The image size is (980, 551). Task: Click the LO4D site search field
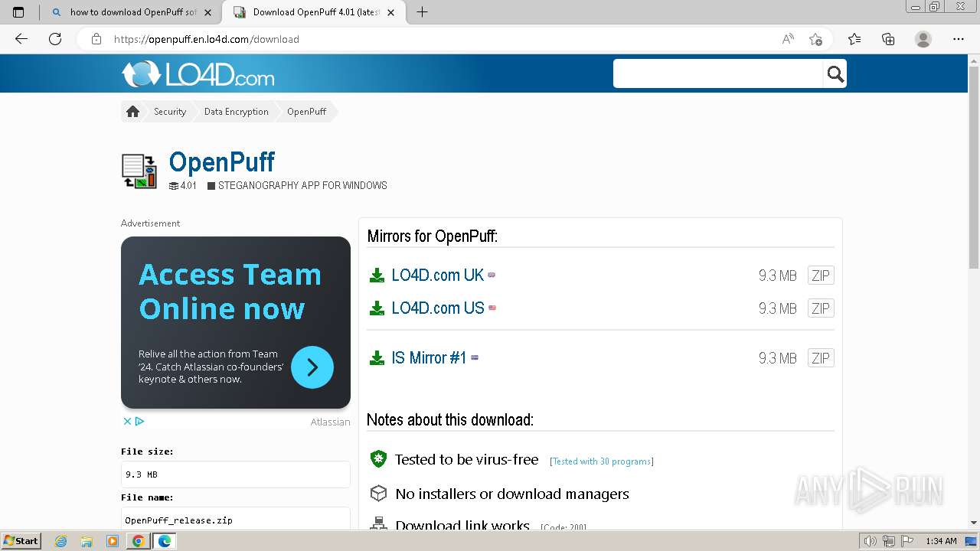point(718,73)
